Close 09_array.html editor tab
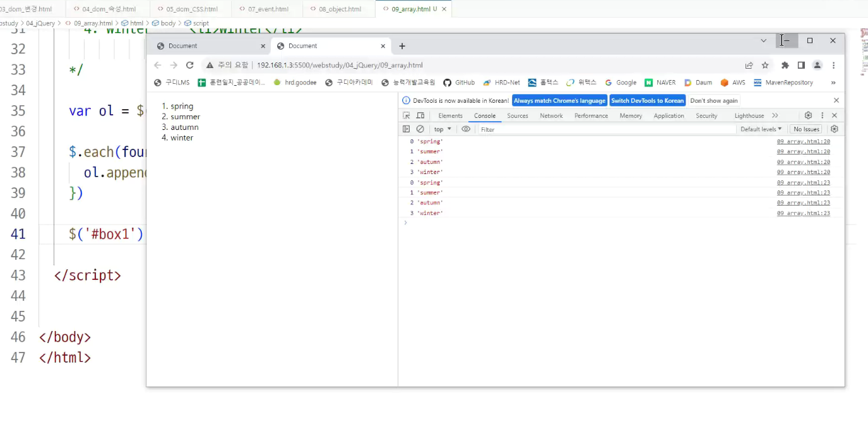This screenshot has height=437, width=868. point(444,9)
